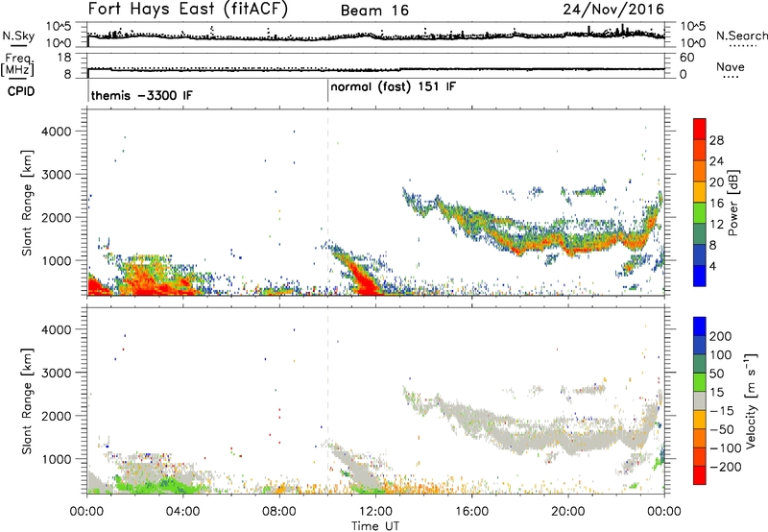
Task: Click the '-50' tick on the Velocity colorbar
Action: pyautogui.click(x=722, y=429)
